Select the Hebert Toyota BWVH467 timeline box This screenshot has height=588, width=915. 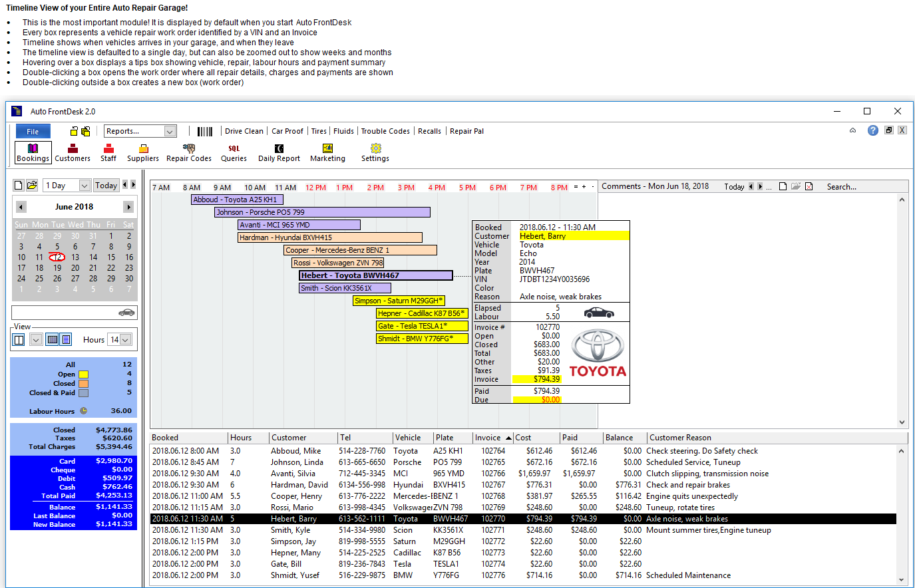click(x=375, y=275)
